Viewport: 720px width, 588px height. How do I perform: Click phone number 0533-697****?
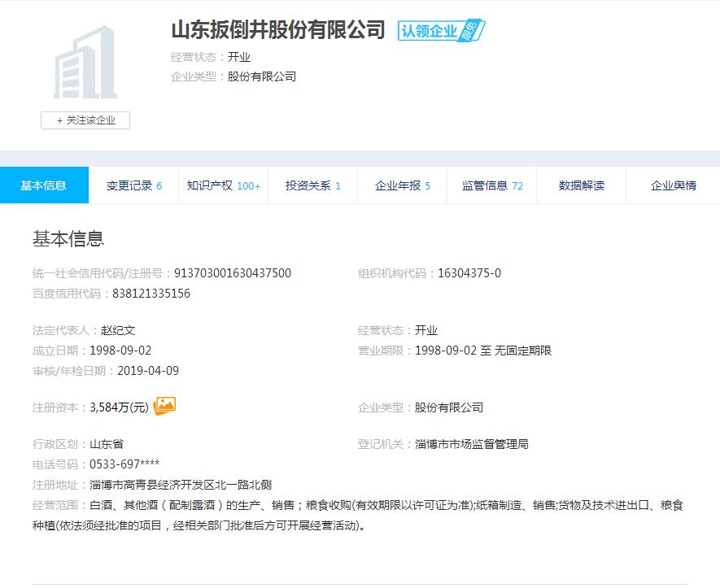(x=124, y=464)
